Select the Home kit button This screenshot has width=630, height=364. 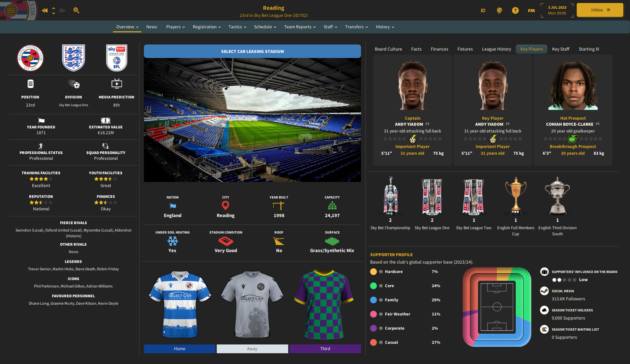[x=180, y=349]
